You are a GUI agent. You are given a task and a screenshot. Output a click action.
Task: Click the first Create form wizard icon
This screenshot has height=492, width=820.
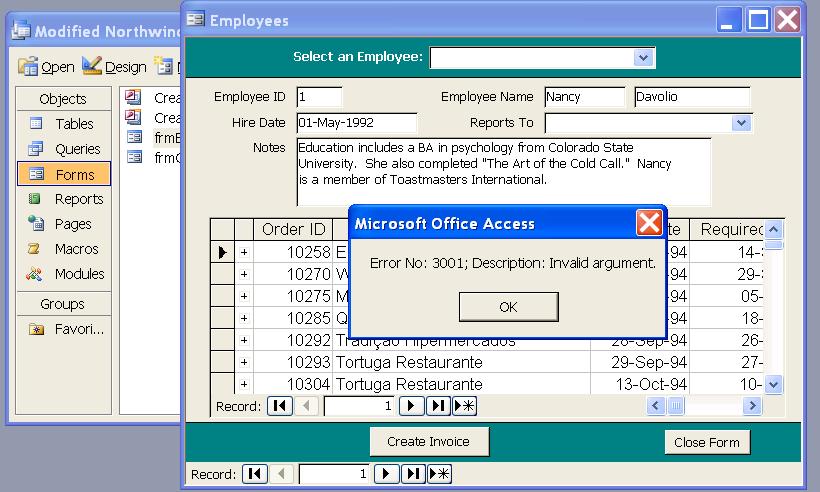pyautogui.click(x=133, y=97)
